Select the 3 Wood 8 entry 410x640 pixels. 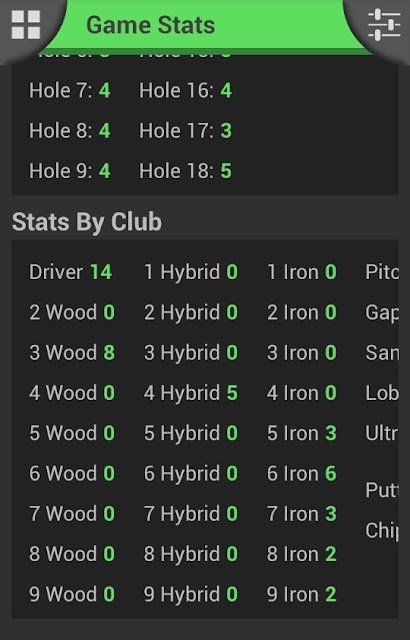pyautogui.click(x=72, y=353)
